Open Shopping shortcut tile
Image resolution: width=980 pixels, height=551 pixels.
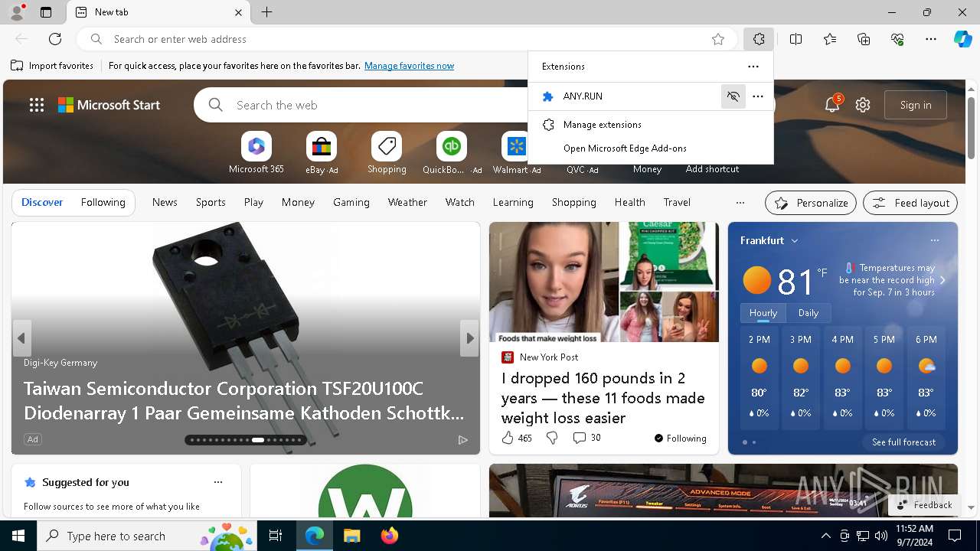(x=387, y=152)
